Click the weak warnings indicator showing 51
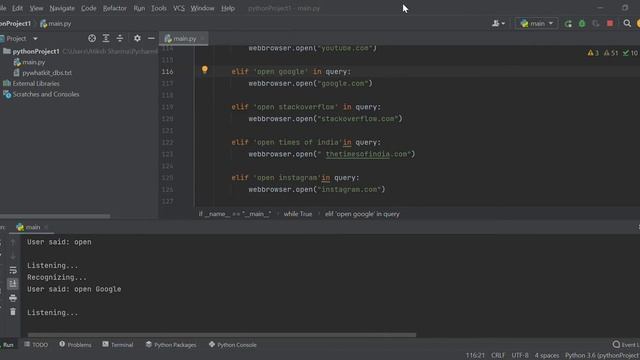The width and height of the screenshot is (640, 360). pyautogui.click(x=611, y=53)
